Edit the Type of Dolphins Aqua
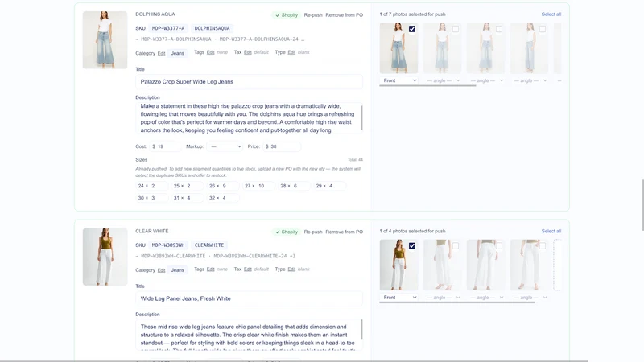The image size is (644, 362). pyautogui.click(x=291, y=52)
